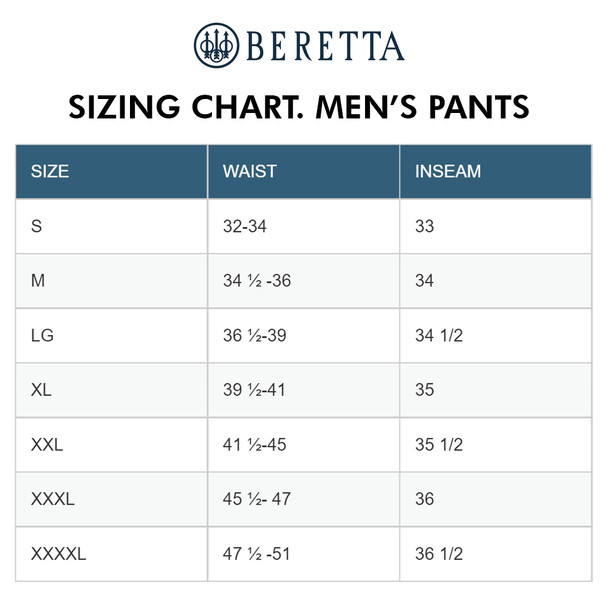Select the WAIST column header
The width and height of the screenshot is (608, 608).
(x=249, y=171)
